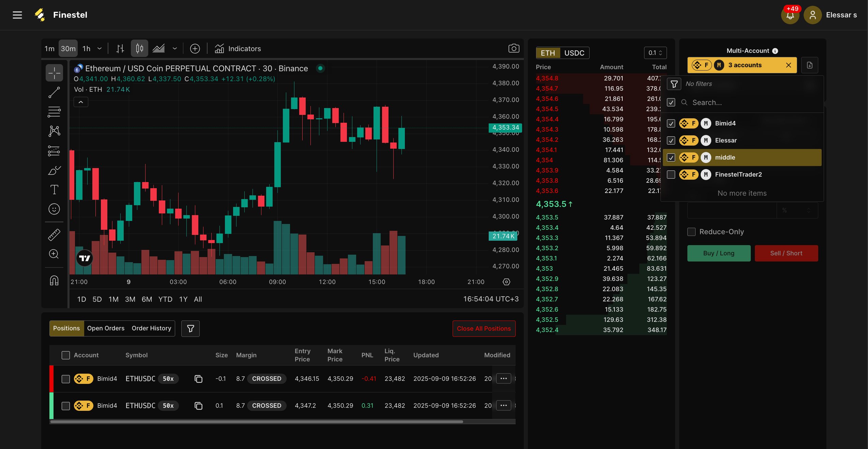Open the measure ruler tool
The image size is (868, 449).
point(54,235)
